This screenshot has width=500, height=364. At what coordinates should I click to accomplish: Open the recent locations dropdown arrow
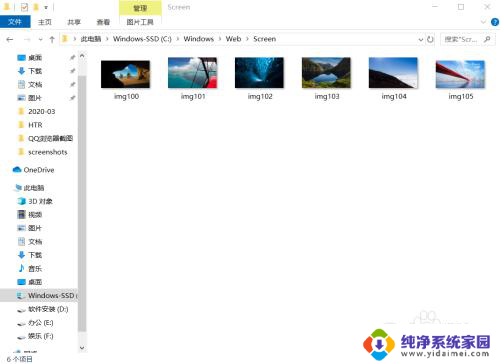41,39
